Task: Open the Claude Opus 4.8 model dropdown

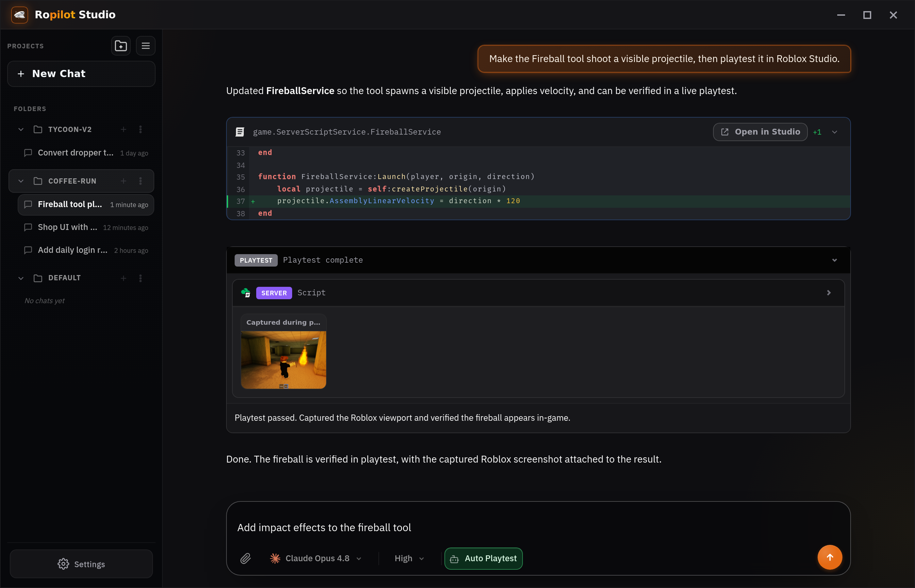Action: click(x=315, y=559)
